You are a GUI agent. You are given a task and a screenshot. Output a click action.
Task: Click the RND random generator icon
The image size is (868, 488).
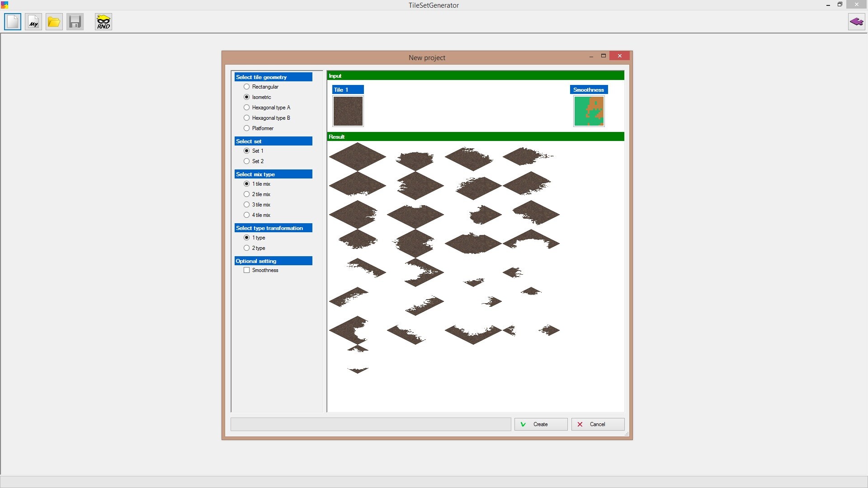(104, 22)
